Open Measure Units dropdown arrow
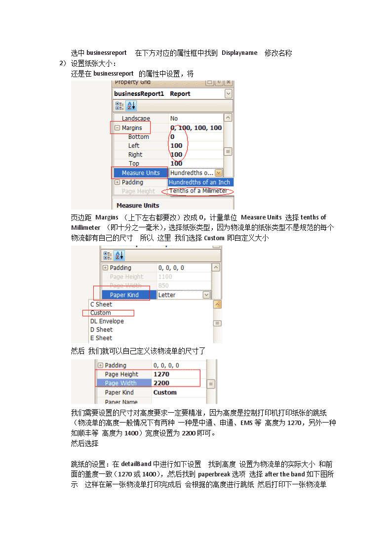Screen dimensions: 392x555 (x=218, y=173)
